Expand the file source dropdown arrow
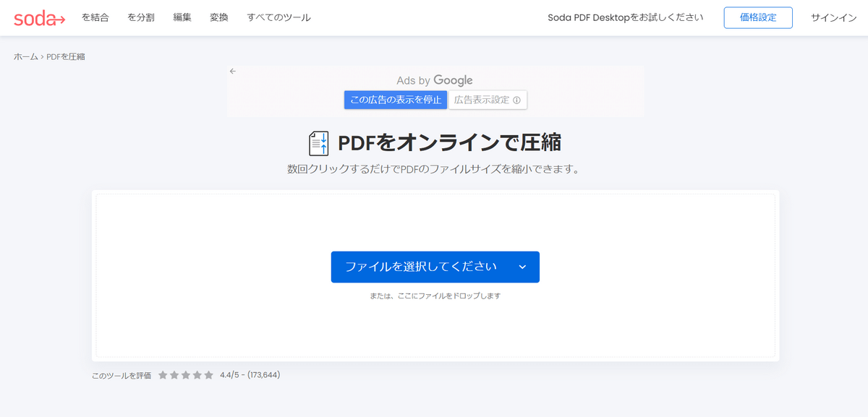The height and width of the screenshot is (417, 868). click(523, 267)
